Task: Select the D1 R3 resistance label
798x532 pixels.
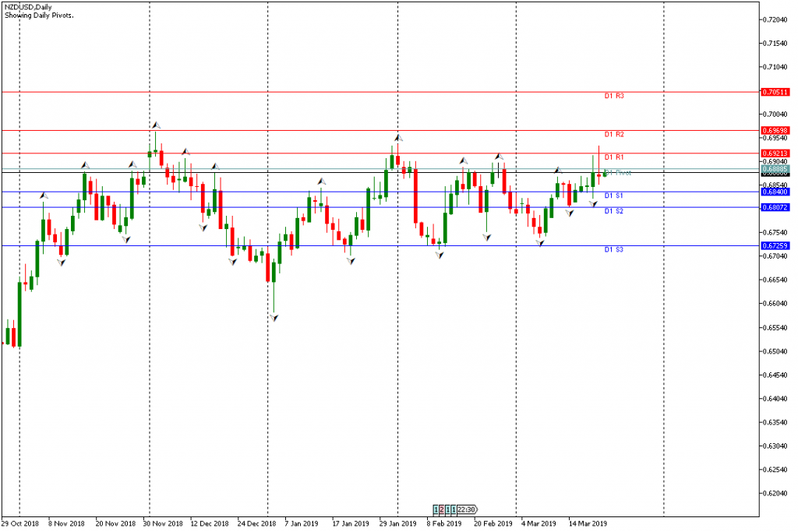Action: [615, 96]
